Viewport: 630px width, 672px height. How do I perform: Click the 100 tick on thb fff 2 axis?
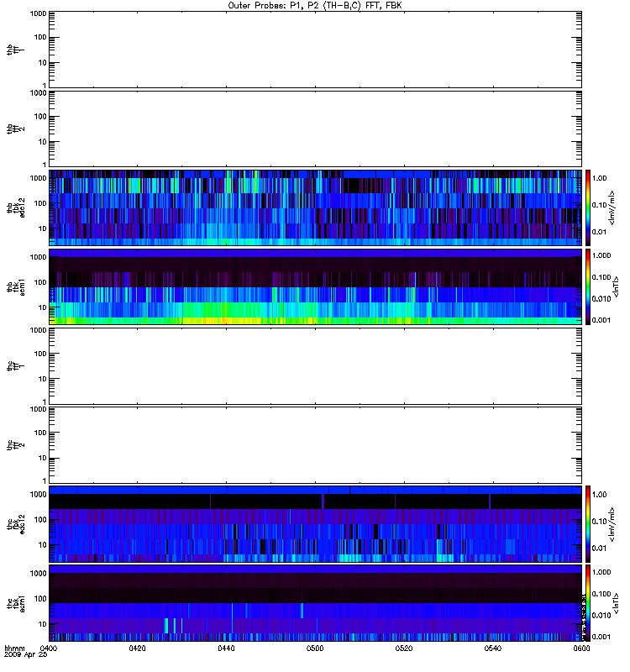[39, 117]
